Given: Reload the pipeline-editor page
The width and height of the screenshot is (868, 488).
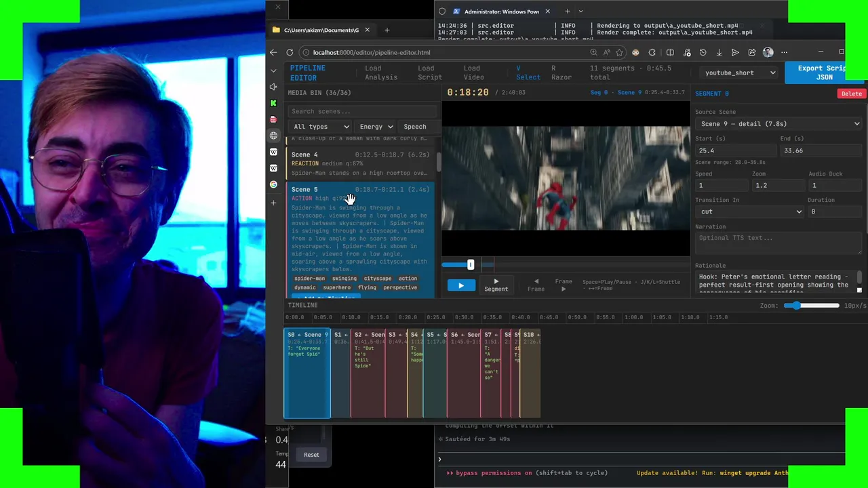Looking at the screenshot, I should 290,52.
